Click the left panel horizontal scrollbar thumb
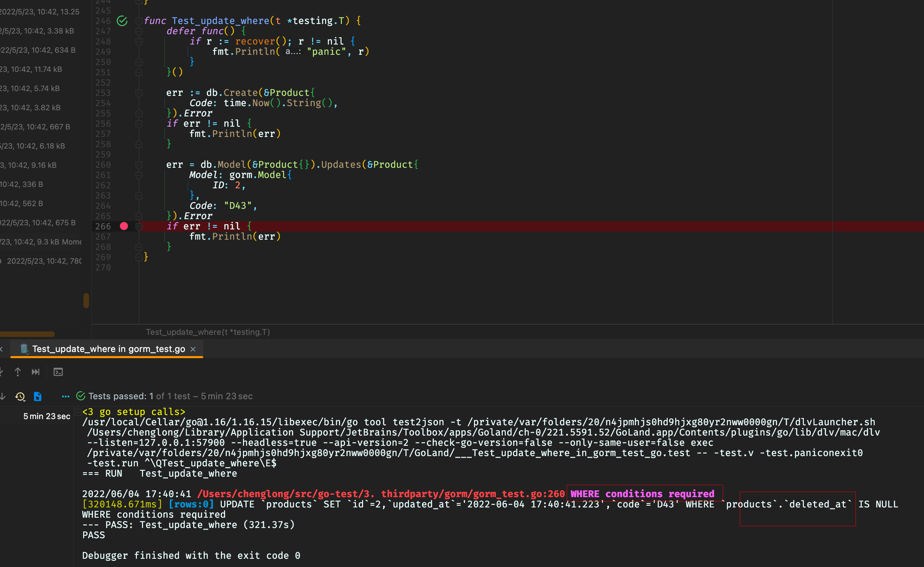 pos(27,334)
